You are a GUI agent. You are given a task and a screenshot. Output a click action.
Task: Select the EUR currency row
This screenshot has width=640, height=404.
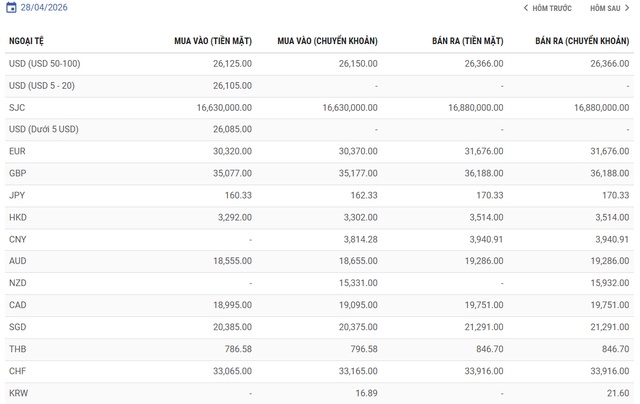[x=17, y=151]
